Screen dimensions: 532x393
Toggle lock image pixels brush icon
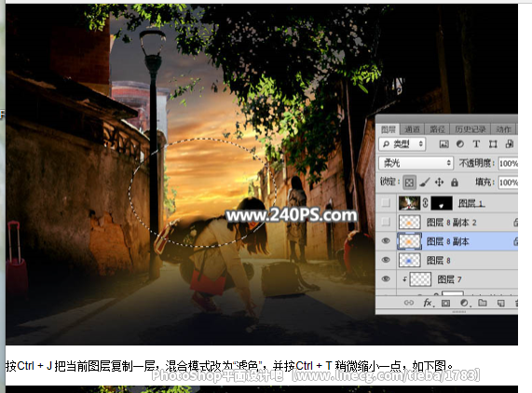coord(425,183)
